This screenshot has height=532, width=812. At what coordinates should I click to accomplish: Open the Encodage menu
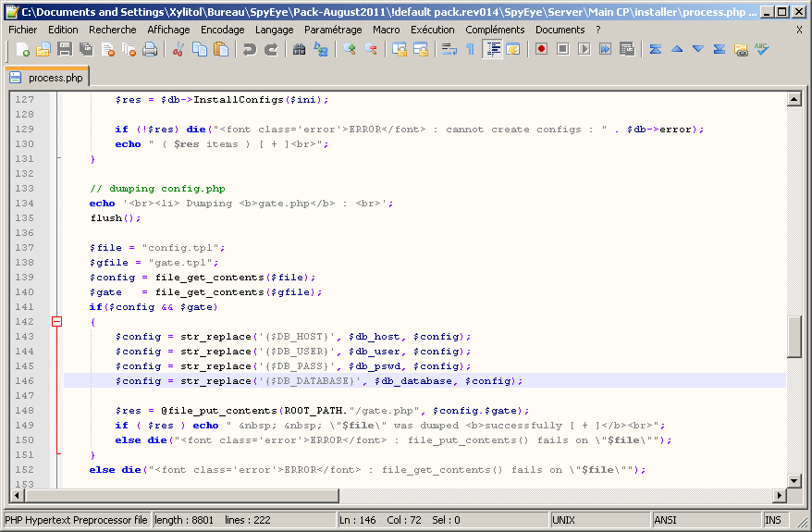click(222, 30)
